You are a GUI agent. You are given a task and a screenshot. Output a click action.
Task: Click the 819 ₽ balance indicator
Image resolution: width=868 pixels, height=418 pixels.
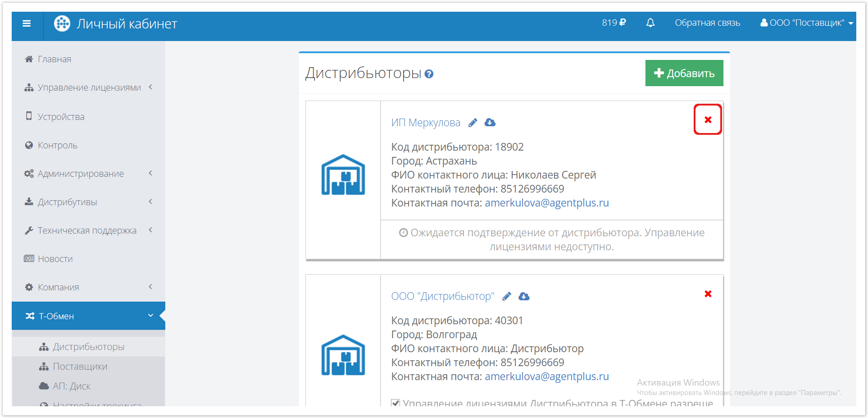click(614, 23)
